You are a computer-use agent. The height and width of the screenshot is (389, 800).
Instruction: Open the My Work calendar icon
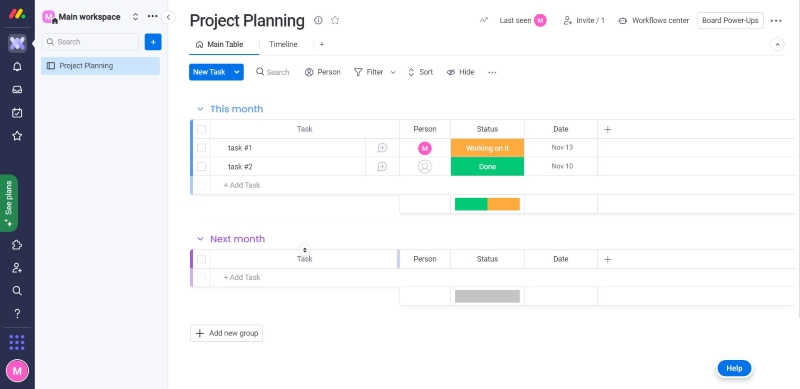pos(17,113)
